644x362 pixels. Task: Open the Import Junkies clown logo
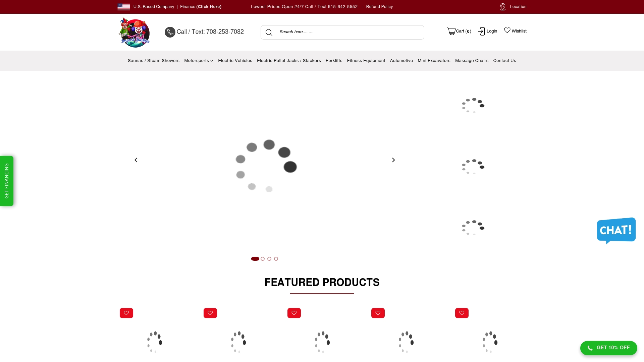pyautogui.click(x=134, y=33)
